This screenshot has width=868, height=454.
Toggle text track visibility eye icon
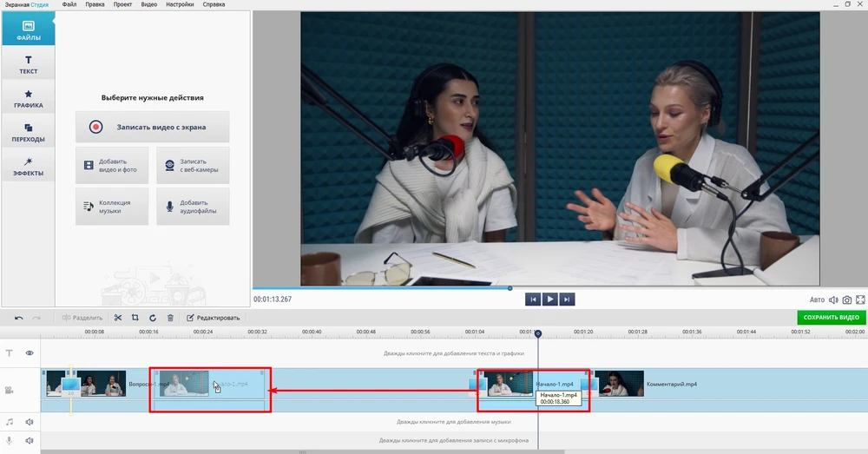pyautogui.click(x=30, y=353)
